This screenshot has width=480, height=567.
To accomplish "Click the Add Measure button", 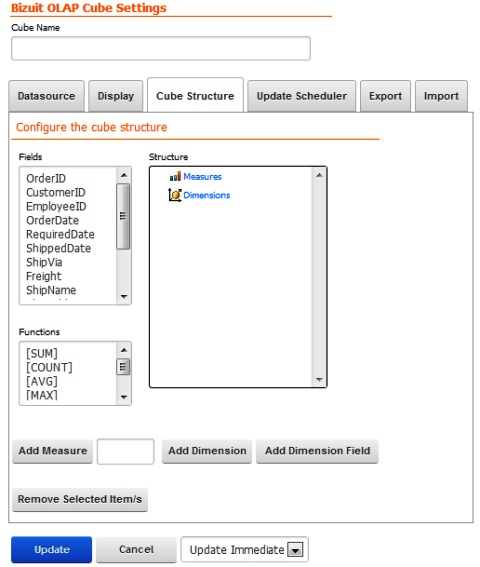I will [53, 451].
